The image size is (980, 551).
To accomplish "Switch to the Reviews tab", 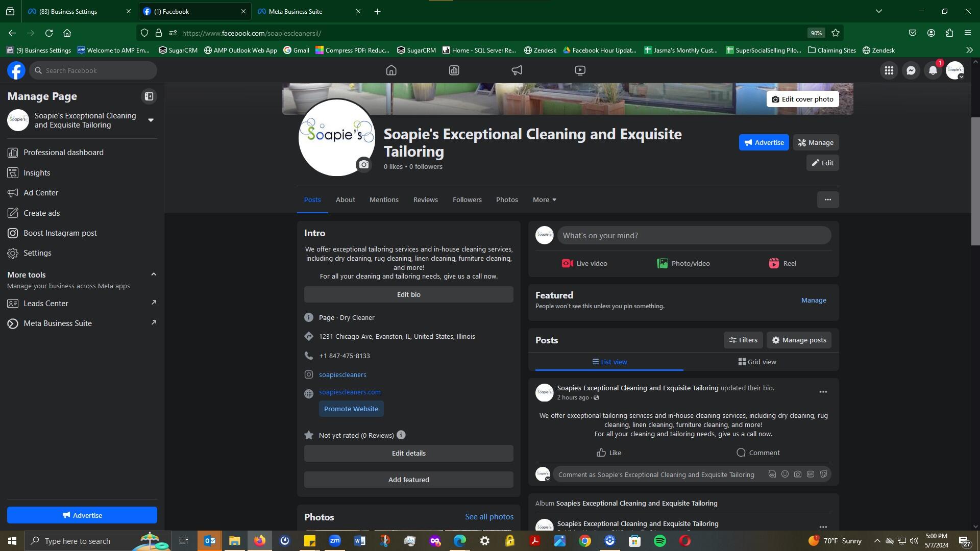I will (x=425, y=199).
